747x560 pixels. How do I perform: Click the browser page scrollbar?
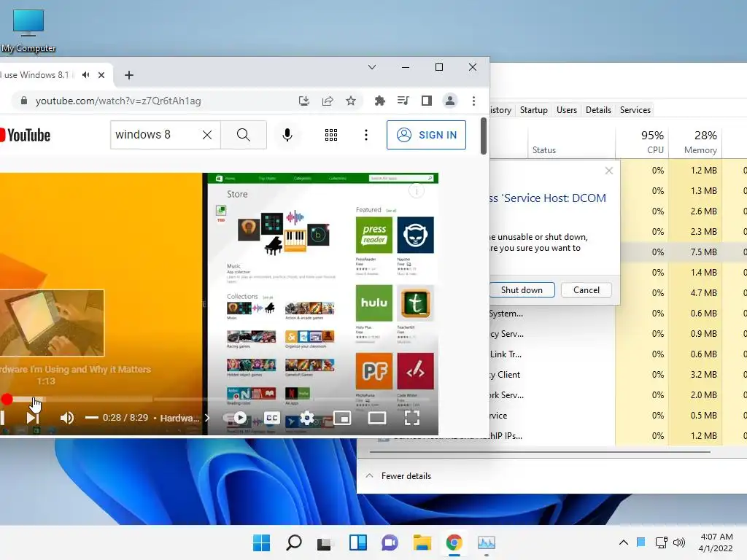pyautogui.click(x=484, y=136)
